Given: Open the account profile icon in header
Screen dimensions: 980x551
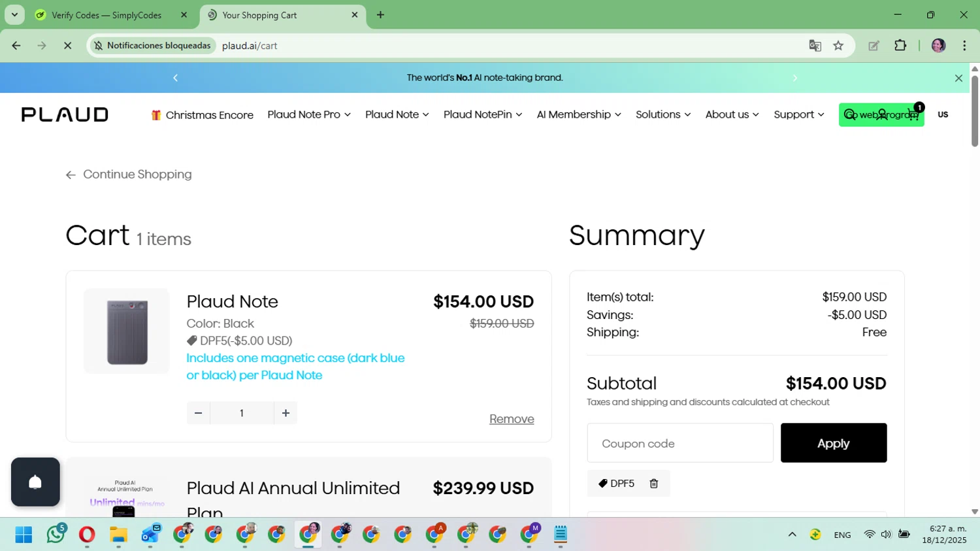Looking at the screenshot, I should click(x=883, y=115).
